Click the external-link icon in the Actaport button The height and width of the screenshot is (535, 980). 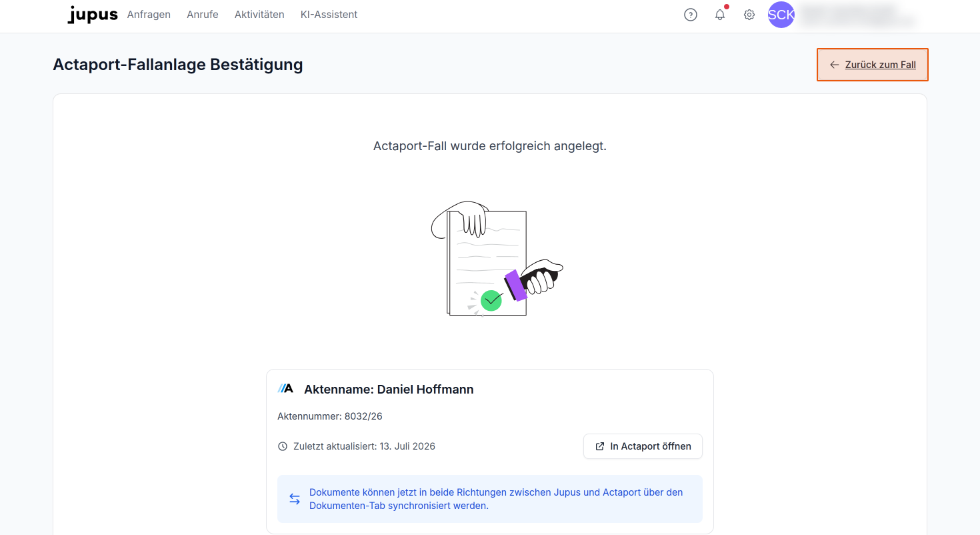coord(600,446)
